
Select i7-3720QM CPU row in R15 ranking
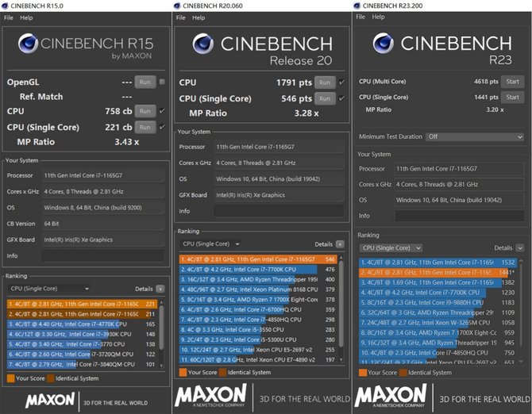tap(82, 355)
